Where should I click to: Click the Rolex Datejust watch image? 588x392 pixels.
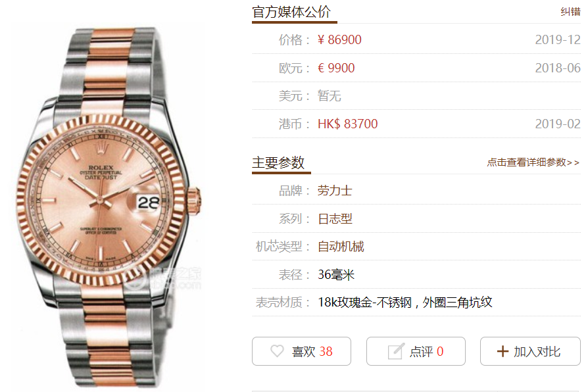coord(109,207)
